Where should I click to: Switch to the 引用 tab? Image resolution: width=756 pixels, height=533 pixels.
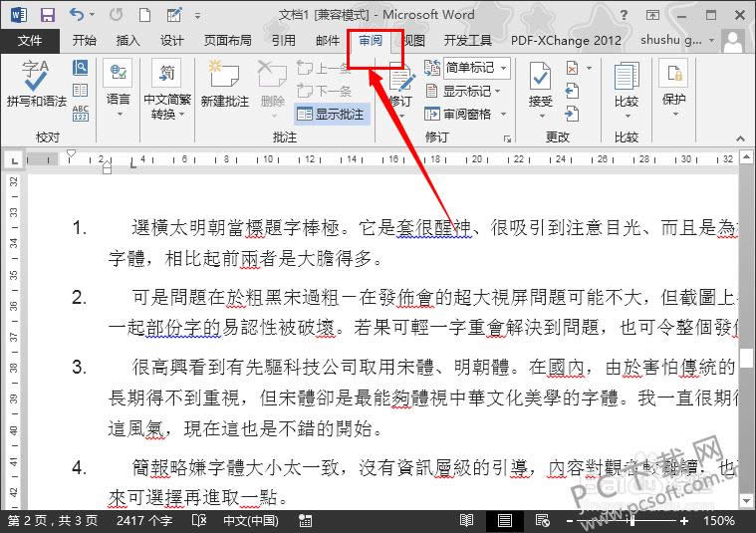tap(284, 41)
